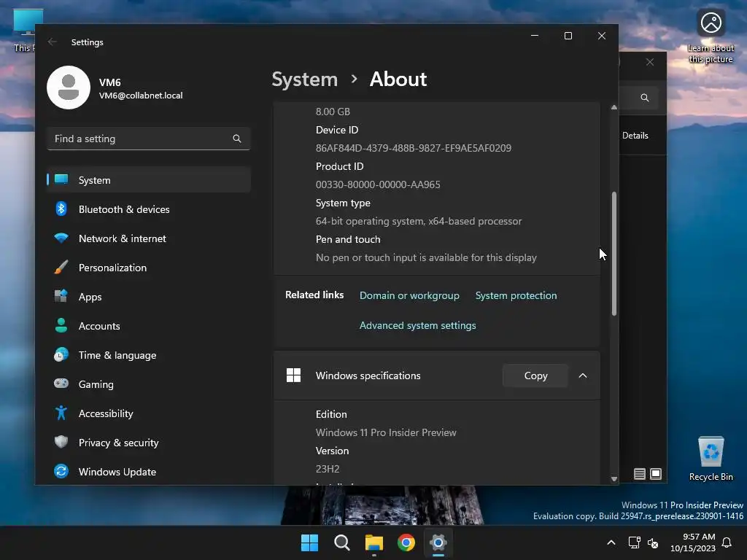The image size is (747, 560).
Task: Click the Find a setting search box
Action: [x=149, y=139]
